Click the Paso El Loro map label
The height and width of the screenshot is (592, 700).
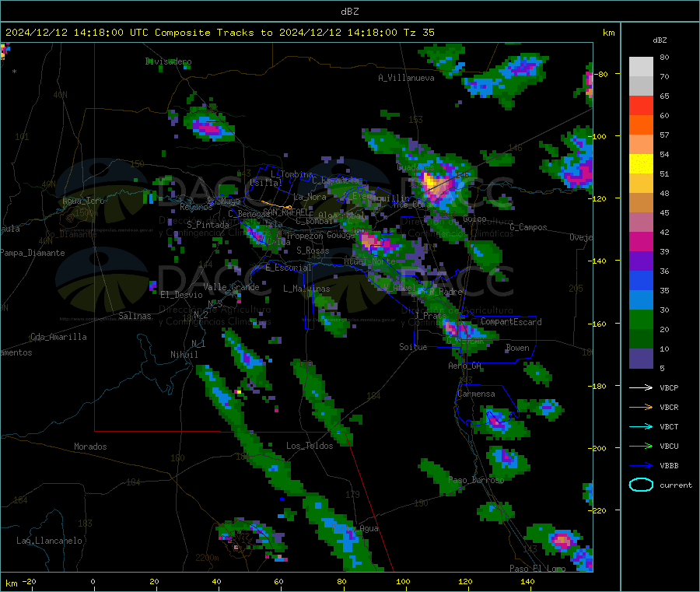coord(537,569)
